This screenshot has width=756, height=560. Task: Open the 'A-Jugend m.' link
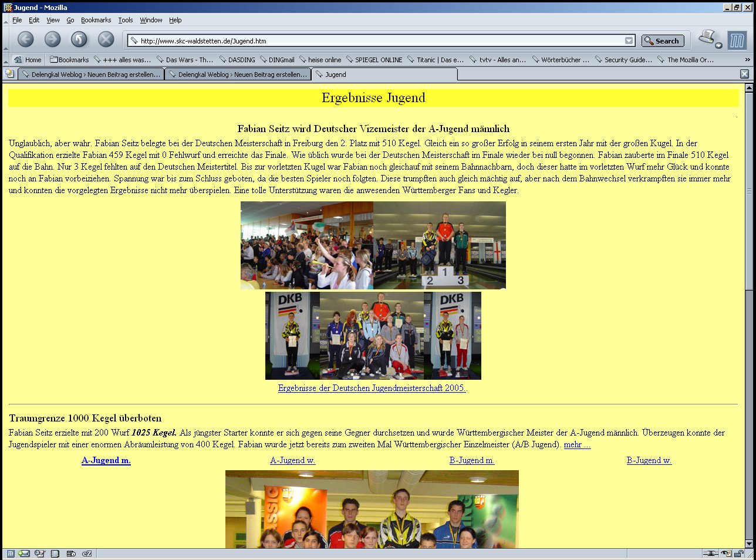(x=106, y=460)
